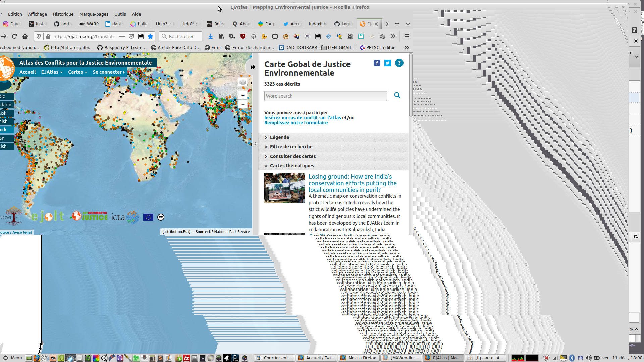Zoom out the map with minus button
The height and width of the screenshot is (362, 644).
pyautogui.click(x=243, y=105)
